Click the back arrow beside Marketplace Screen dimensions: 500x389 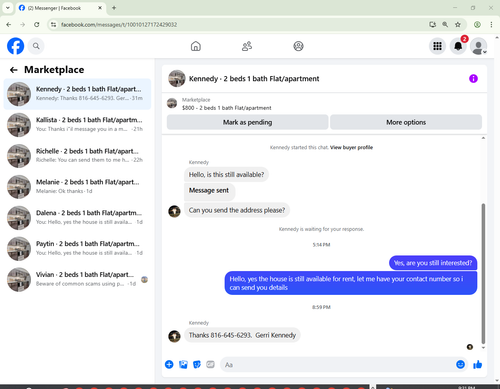(14, 70)
